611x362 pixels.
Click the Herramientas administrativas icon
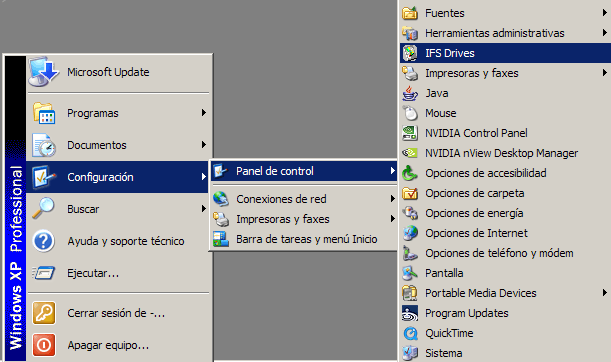[410, 33]
